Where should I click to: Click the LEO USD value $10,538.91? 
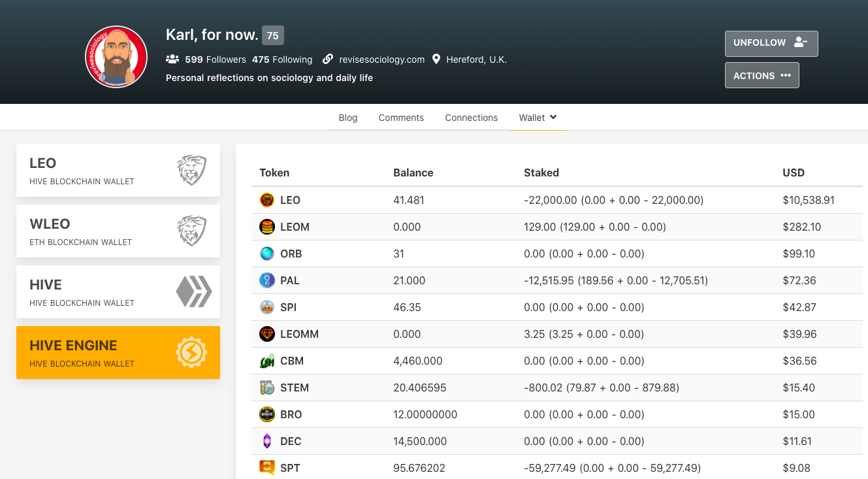coord(809,200)
